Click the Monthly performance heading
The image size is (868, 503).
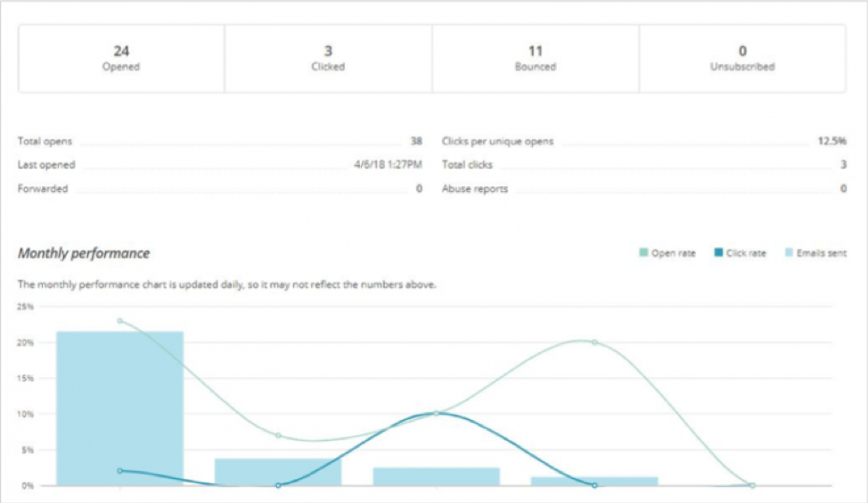click(84, 253)
